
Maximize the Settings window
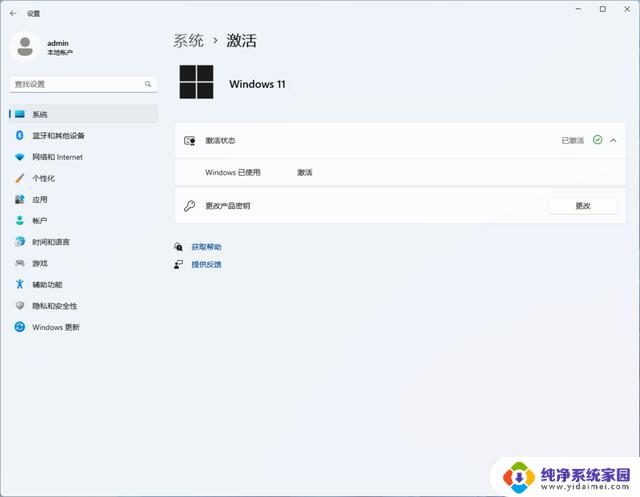(x=602, y=9)
